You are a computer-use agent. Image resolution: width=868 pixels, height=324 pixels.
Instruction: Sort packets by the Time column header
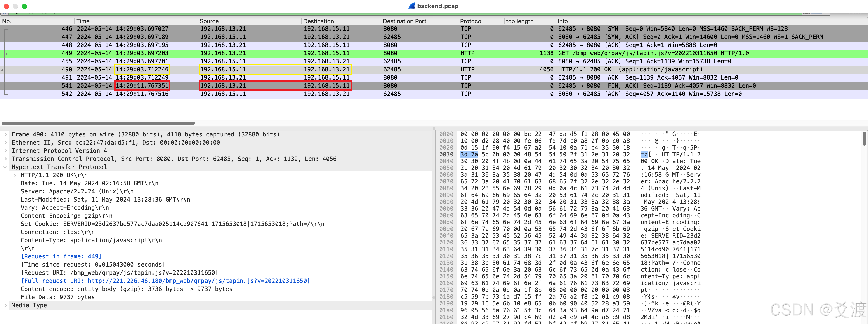[x=83, y=21]
